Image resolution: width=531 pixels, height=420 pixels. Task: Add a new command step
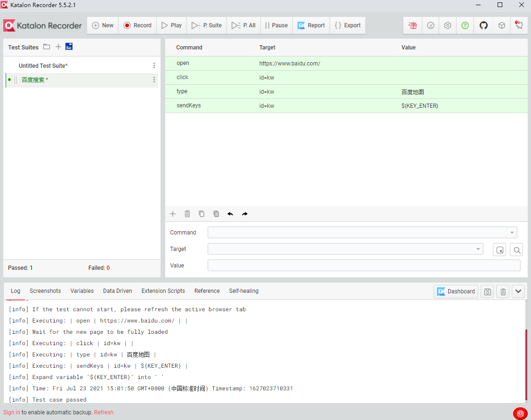pyautogui.click(x=173, y=214)
